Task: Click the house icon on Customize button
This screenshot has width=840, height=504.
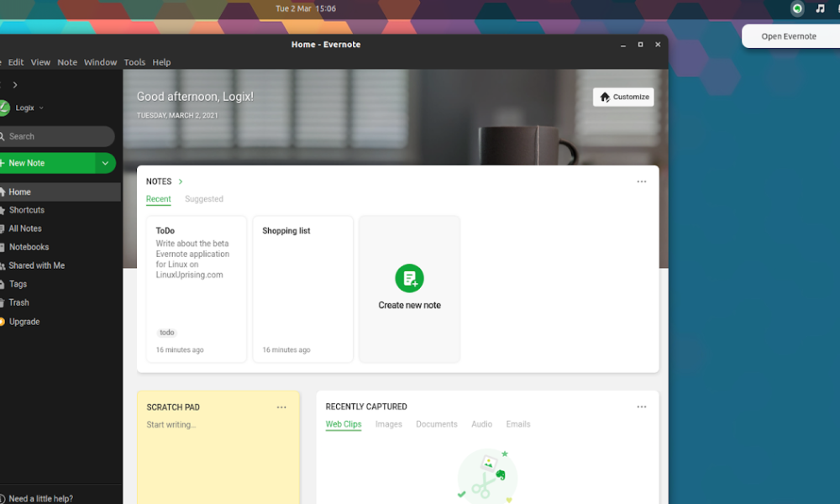Action: (x=605, y=97)
